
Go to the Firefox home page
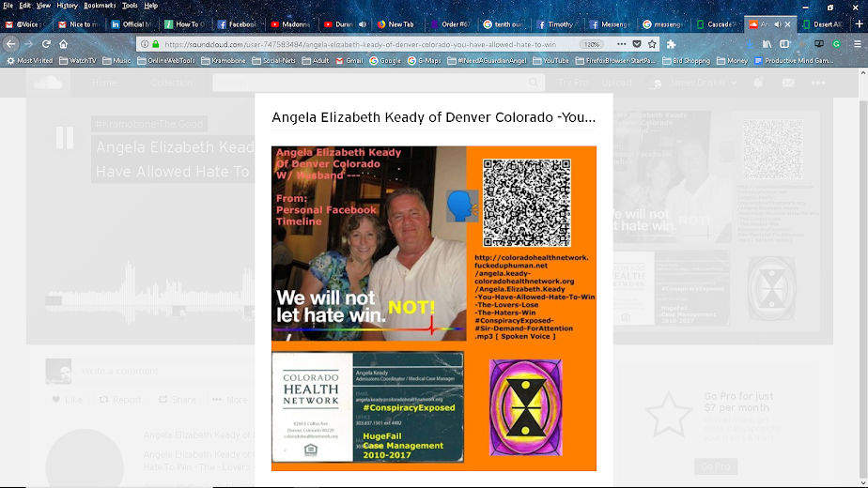tap(64, 44)
